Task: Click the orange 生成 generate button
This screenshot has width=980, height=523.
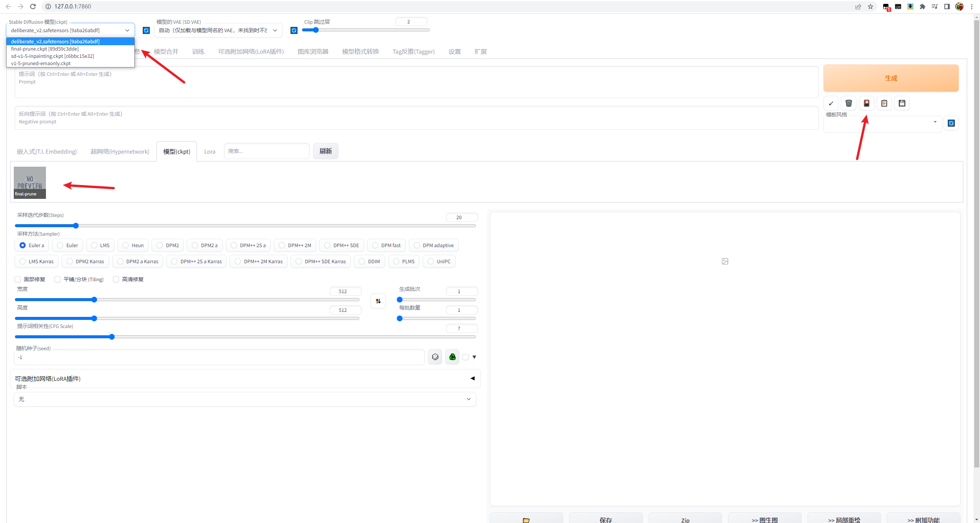Action: [891, 78]
